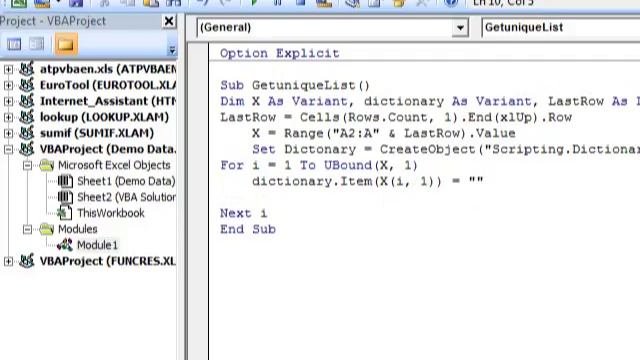Select the atpvbaen.xls project
The image size is (640, 360).
coord(108,69)
